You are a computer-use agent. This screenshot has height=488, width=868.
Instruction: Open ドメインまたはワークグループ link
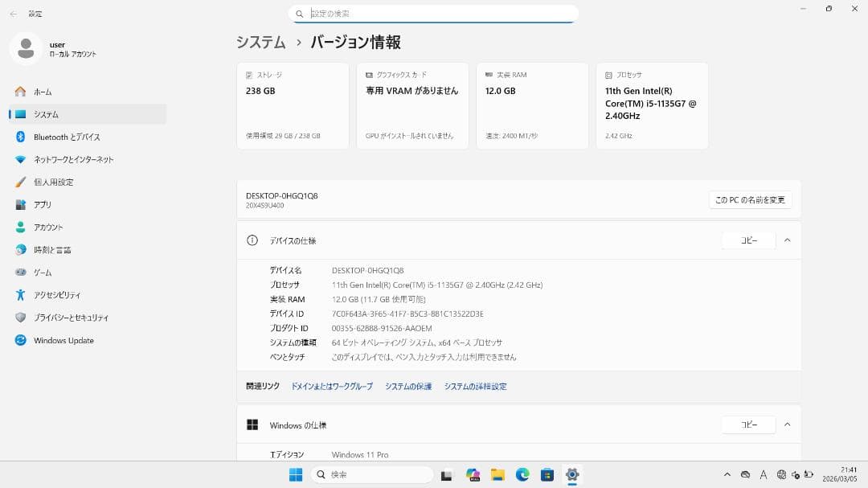[x=332, y=387]
